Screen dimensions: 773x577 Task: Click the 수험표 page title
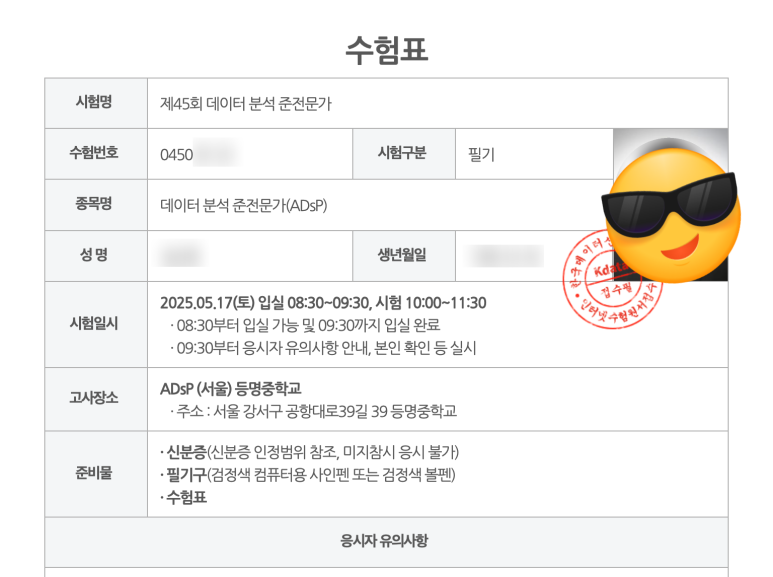(386, 50)
